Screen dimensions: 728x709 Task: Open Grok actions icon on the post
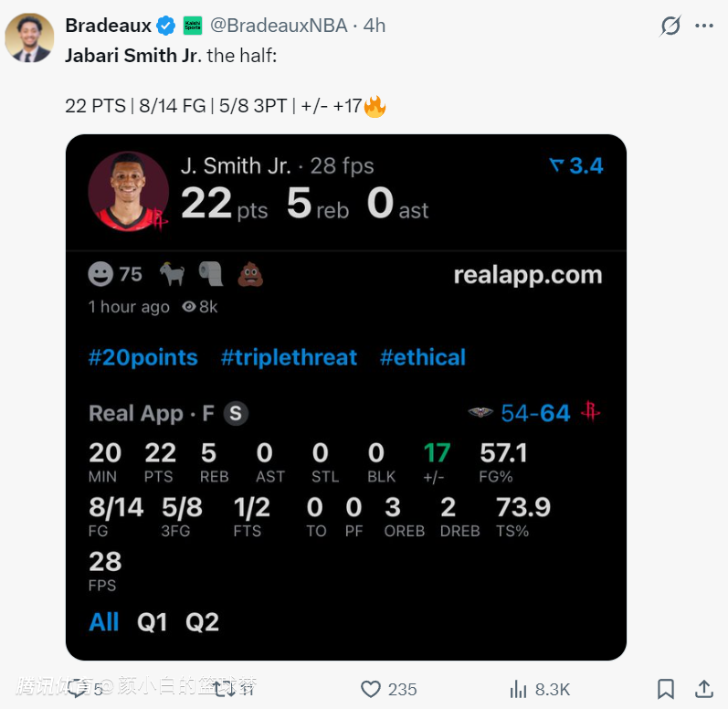(670, 26)
